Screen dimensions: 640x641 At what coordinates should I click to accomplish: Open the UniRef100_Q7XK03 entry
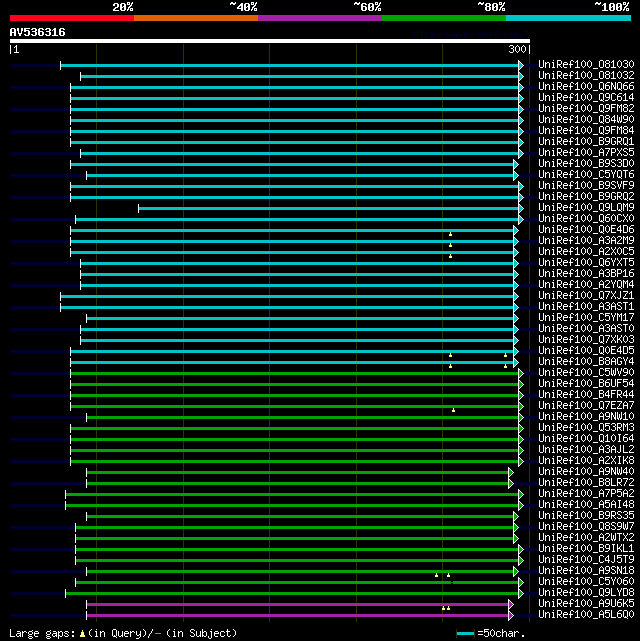click(586, 340)
